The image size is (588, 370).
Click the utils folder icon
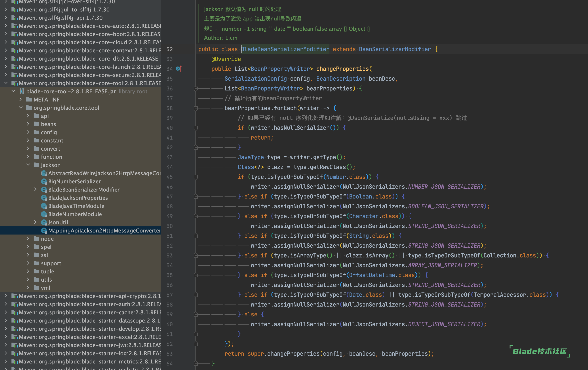pyautogui.click(x=37, y=280)
